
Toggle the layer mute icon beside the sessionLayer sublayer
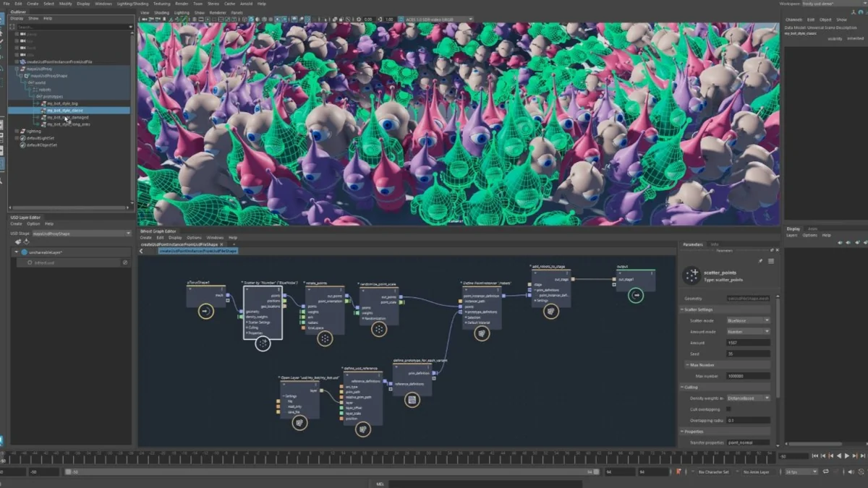click(x=125, y=262)
